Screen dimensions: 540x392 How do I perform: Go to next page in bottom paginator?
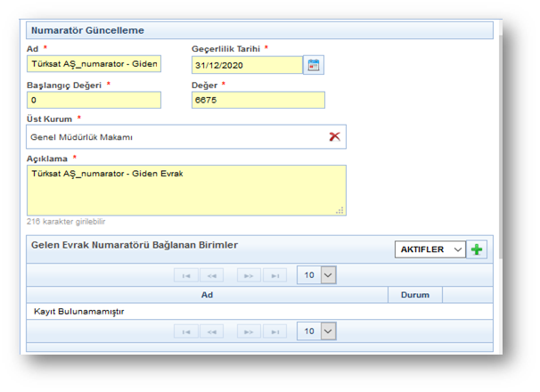pos(249,331)
